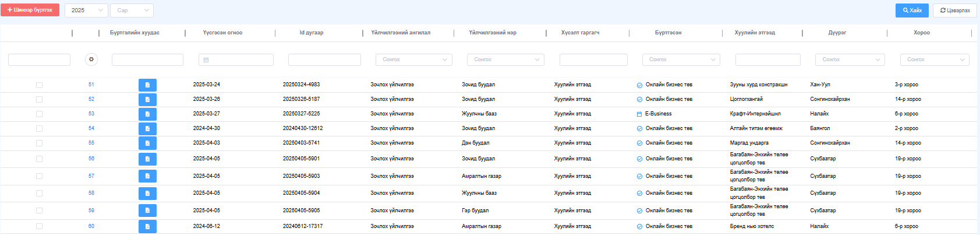Screen dimensions: 980x235
Task: Open registration sheet file icon for row 53
Action: (x=147, y=114)
